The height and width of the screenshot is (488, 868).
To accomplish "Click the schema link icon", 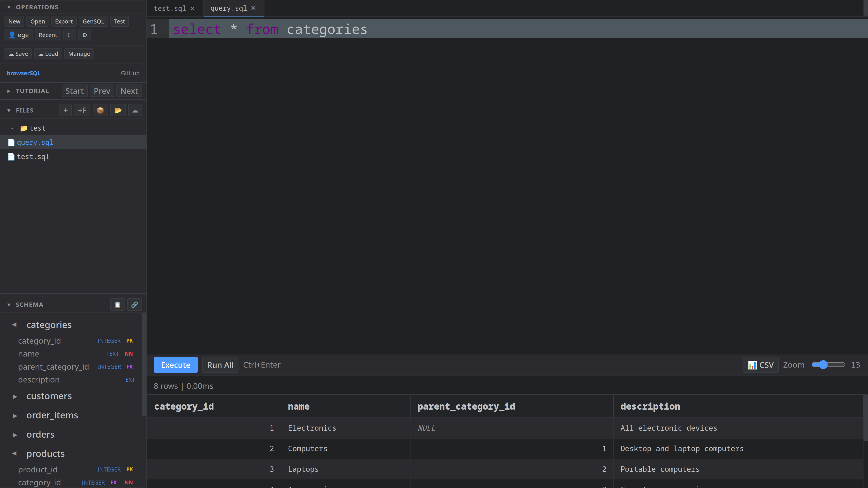I will (x=134, y=305).
